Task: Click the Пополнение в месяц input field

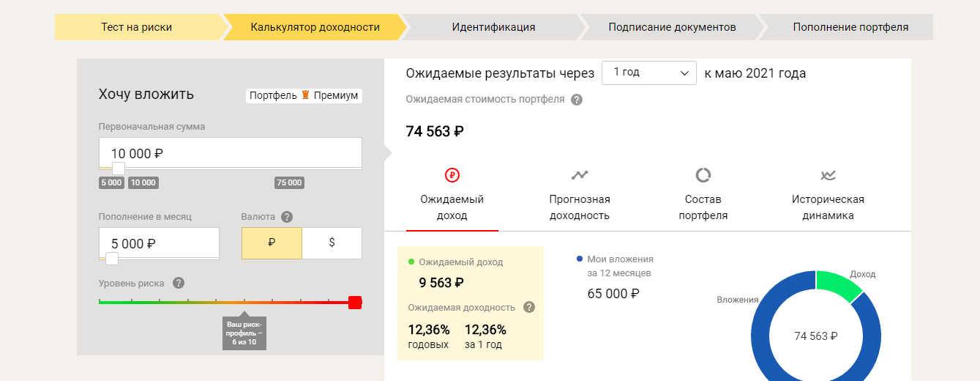Action: [x=159, y=243]
